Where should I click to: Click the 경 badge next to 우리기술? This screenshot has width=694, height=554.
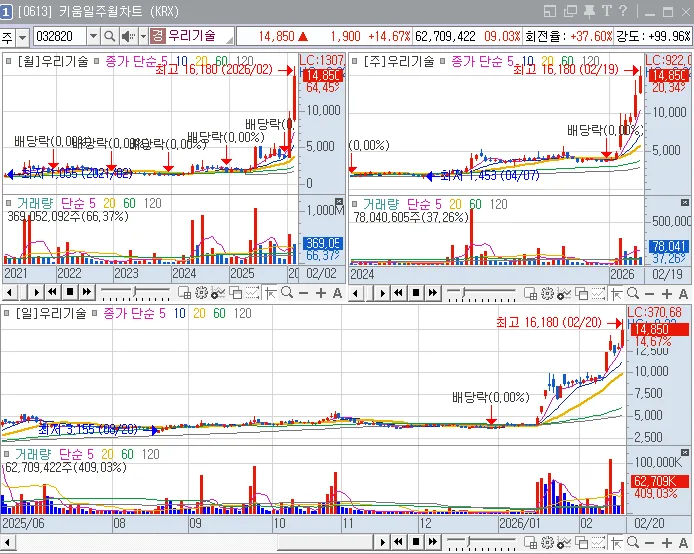click(157, 36)
